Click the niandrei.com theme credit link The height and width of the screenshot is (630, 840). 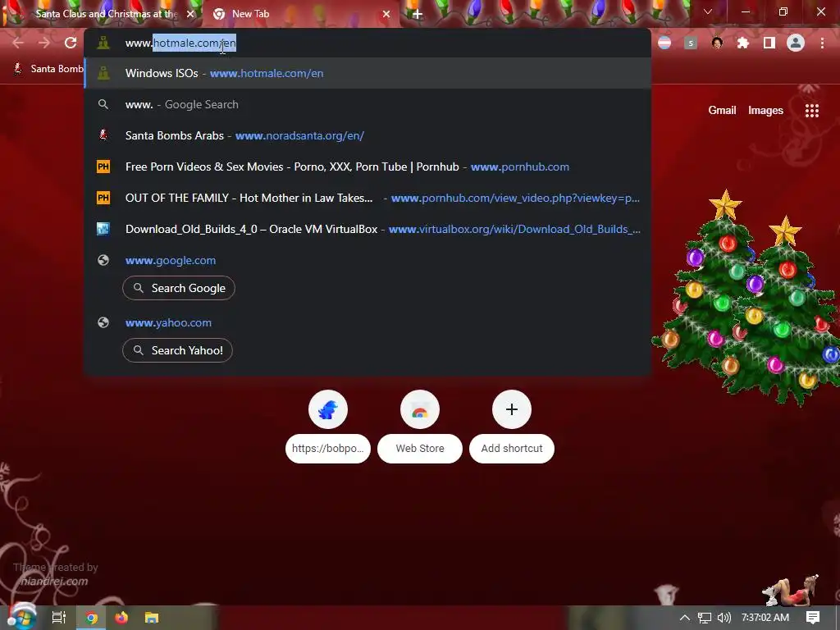pyautogui.click(x=53, y=582)
